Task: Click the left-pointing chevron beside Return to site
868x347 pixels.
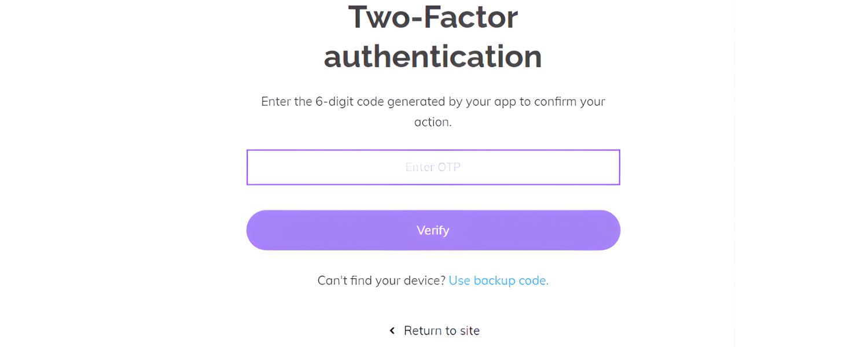Action: coord(391,330)
